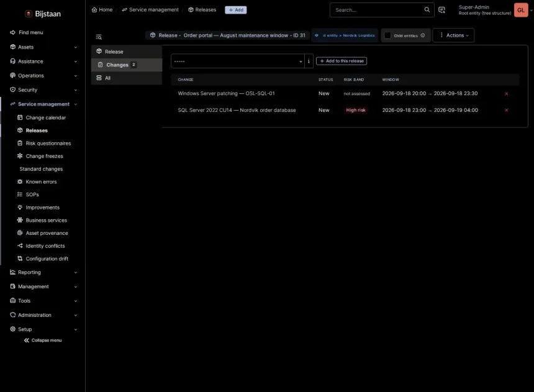The width and height of the screenshot is (534, 392).
Task: Click the 'not assessed' risk band text
Action: 356,94
